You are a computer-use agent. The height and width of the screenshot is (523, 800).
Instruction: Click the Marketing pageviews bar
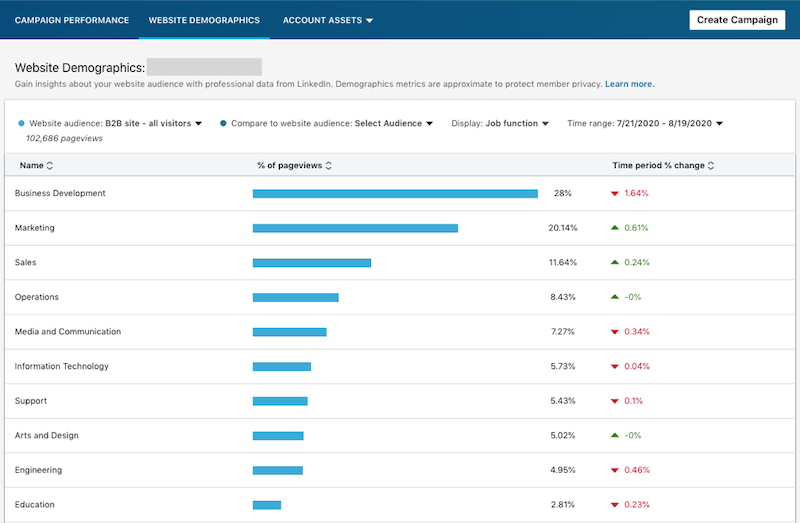(x=355, y=228)
